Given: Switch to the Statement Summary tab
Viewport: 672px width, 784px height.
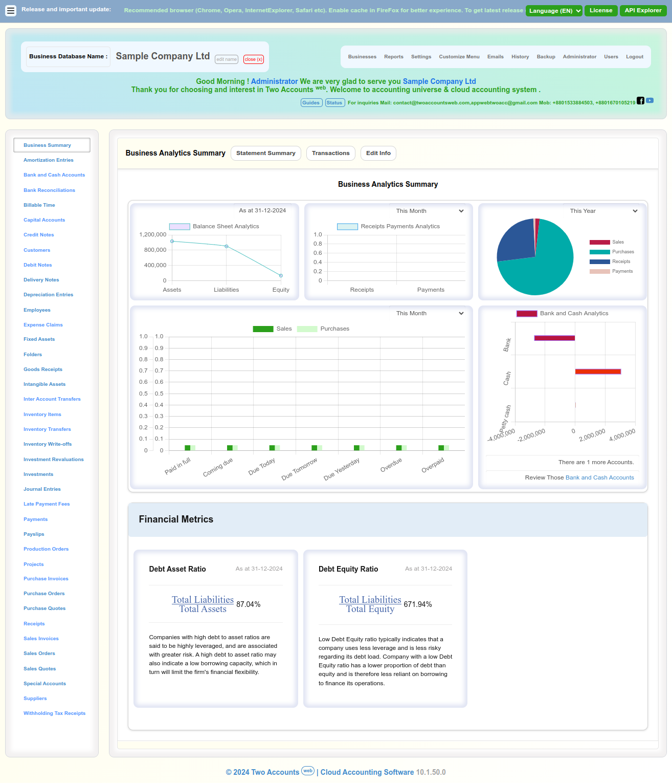Looking at the screenshot, I should [x=265, y=153].
